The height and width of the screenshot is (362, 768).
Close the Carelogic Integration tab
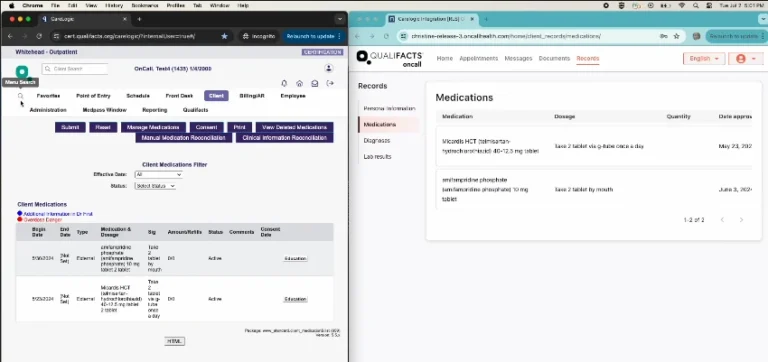point(472,19)
